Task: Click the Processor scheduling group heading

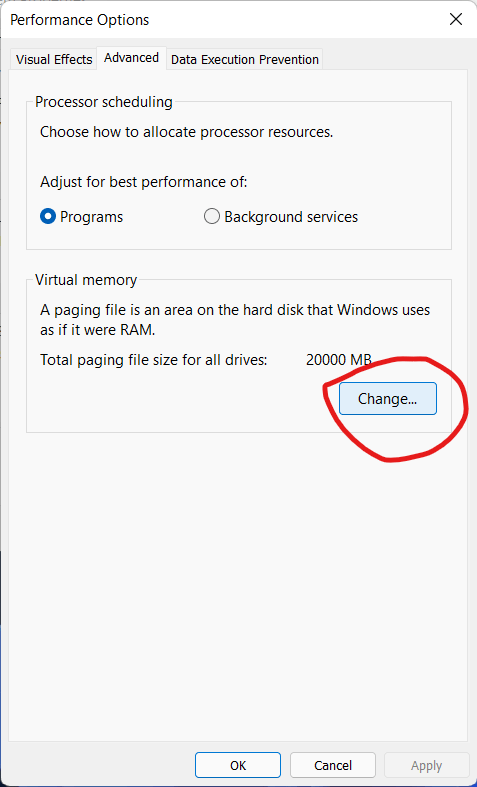Action: click(x=104, y=102)
